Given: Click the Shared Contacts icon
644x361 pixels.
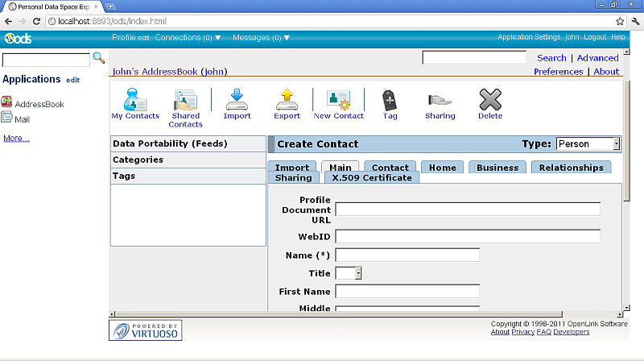Looking at the screenshot, I should pyautogui.click(x=185, y=100).
